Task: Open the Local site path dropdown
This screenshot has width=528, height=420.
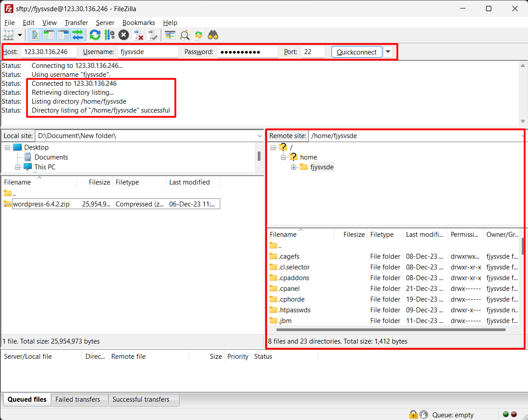Action: tap(260, 136)
